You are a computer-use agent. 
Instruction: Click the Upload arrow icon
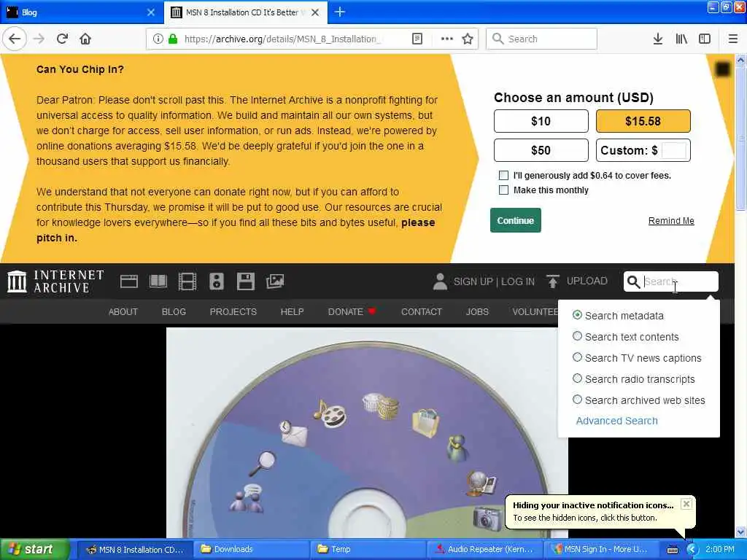tap(553, 281)
